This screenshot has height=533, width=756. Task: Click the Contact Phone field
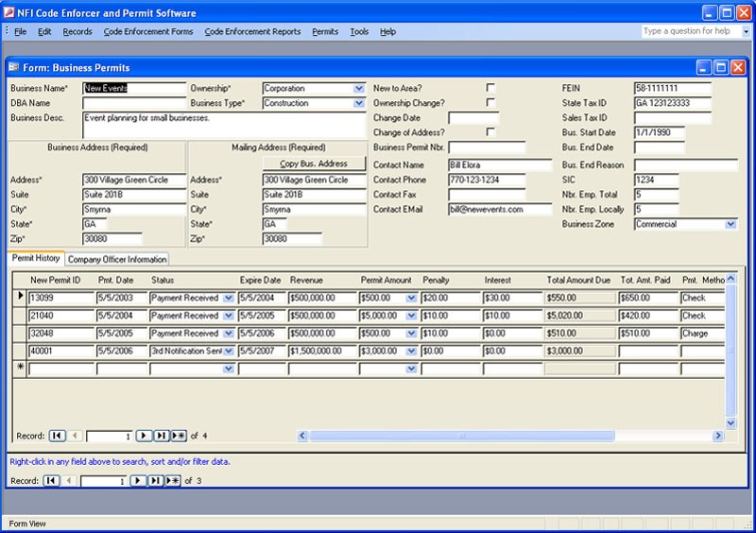point(487,180)
